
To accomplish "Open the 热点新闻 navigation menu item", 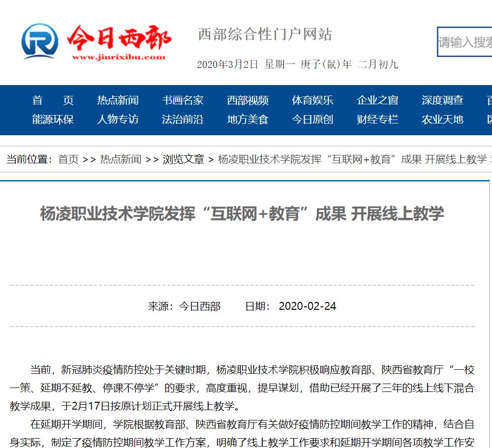I will pos(118,100).
